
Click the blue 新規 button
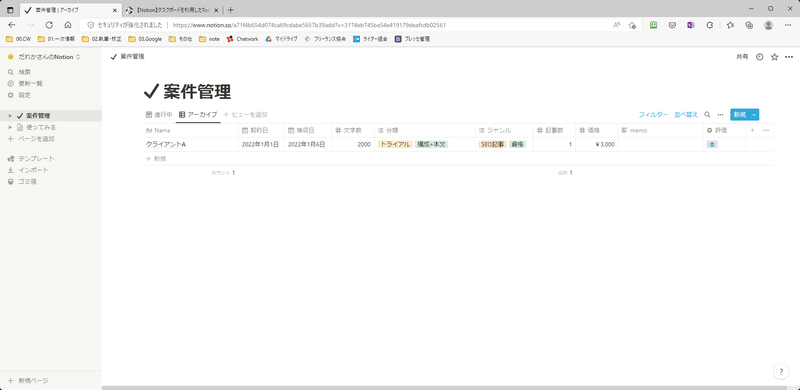coord(740,115)
